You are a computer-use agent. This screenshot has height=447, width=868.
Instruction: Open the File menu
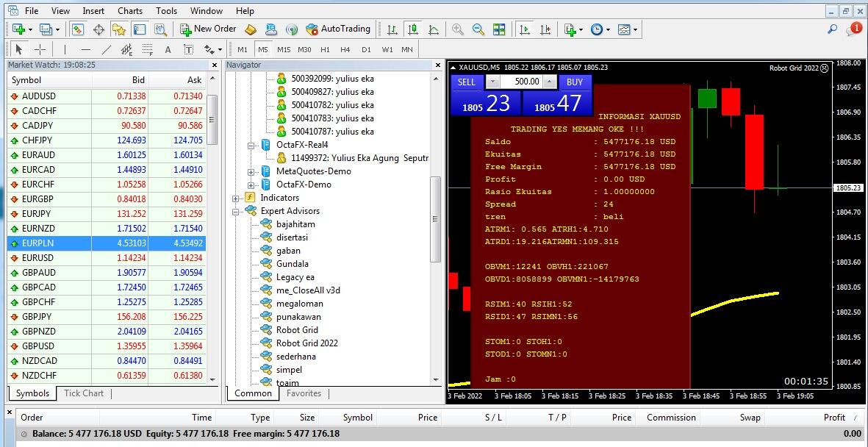[32, 10]
